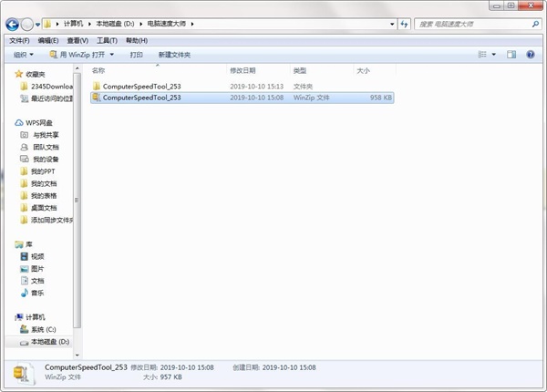Select the ComputerSpeedTool_253 WinZip file icon
This screenshot has width=547, height=392.
tap(97, 98)
